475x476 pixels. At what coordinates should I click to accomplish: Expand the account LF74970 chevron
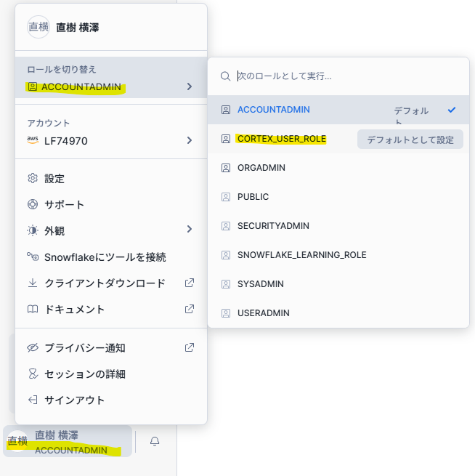(x=190, y=140)
